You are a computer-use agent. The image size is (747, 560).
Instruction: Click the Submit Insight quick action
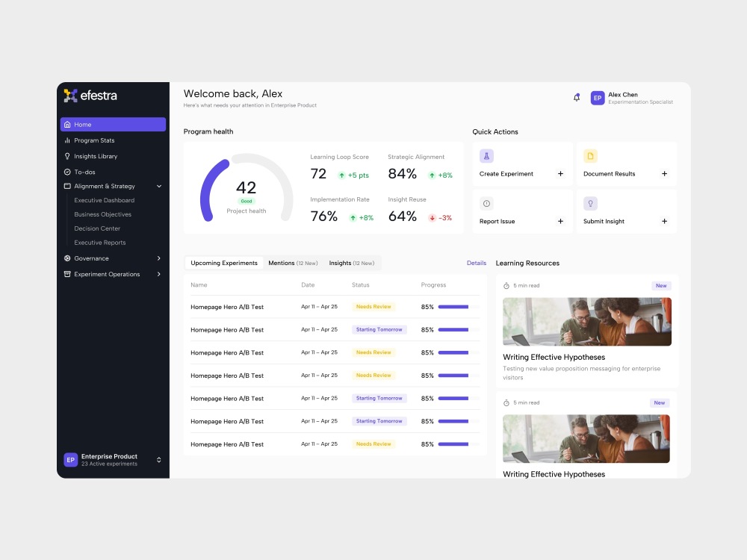pos(627,211)
